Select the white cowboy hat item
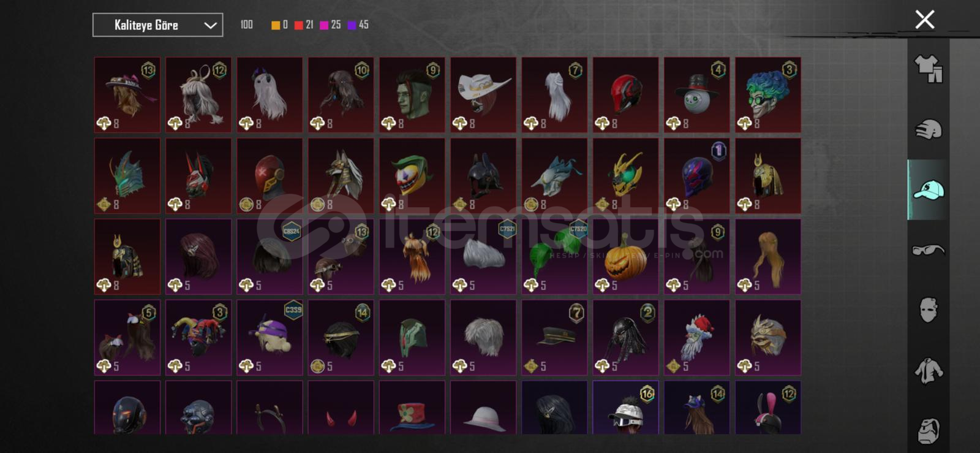Viewport: 980px width, 453px height. click(483, 95)
